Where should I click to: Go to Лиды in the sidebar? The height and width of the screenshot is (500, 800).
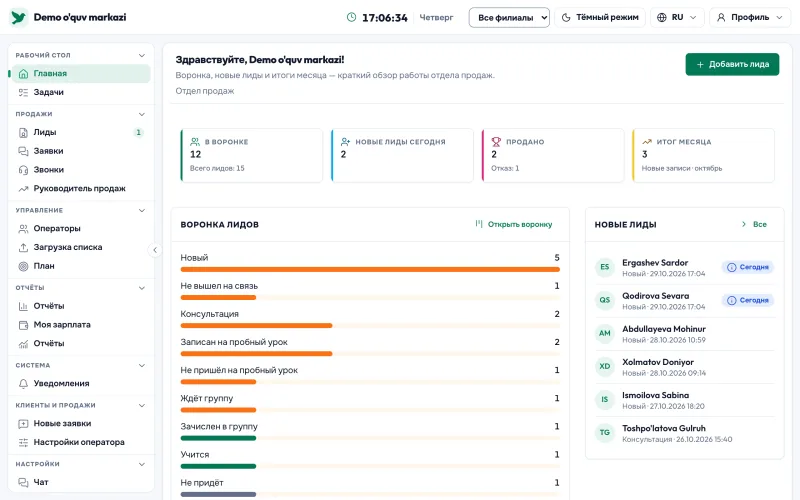pyautogui.click(x=81, y=132)
